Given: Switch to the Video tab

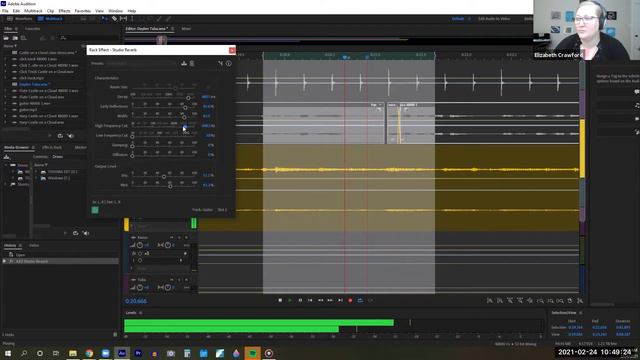Looking at the screenshot, I should click(x=34, y=245).
